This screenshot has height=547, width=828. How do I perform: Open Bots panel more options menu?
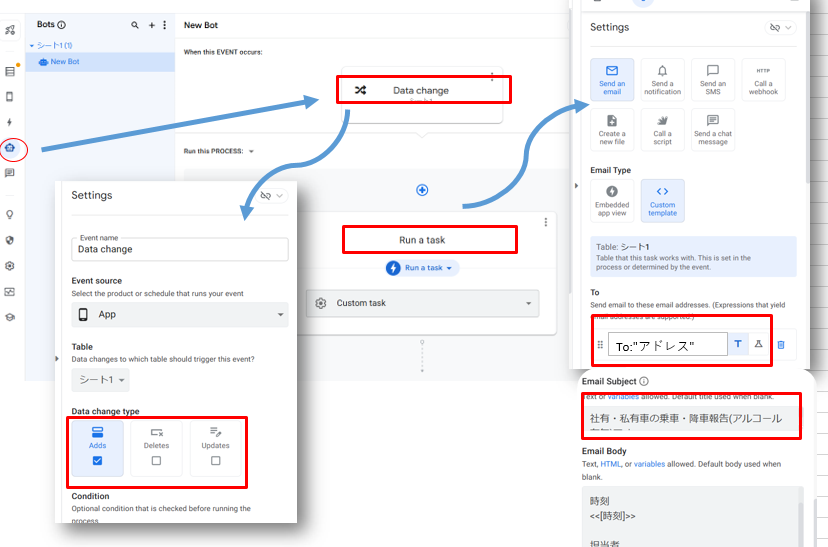click(x=165, y=25)
